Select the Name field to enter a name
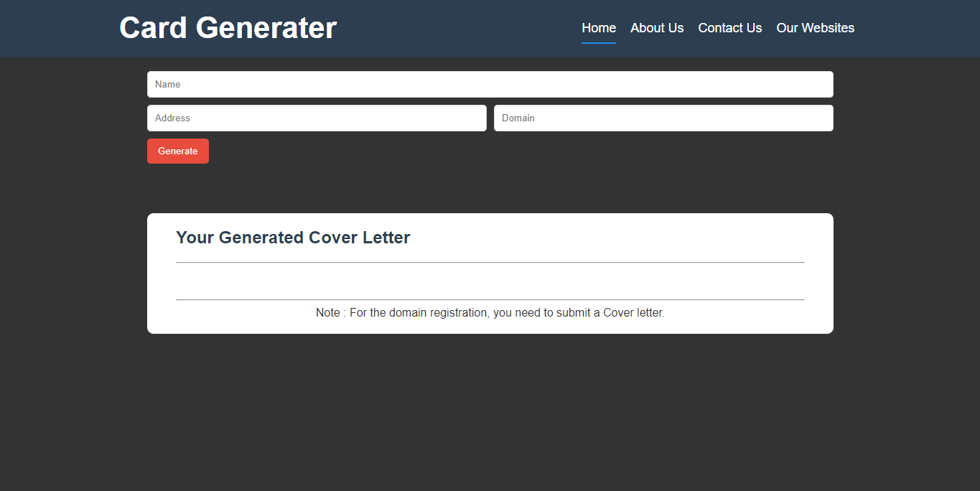Screen dimensions: 980x491 [490, 84]
